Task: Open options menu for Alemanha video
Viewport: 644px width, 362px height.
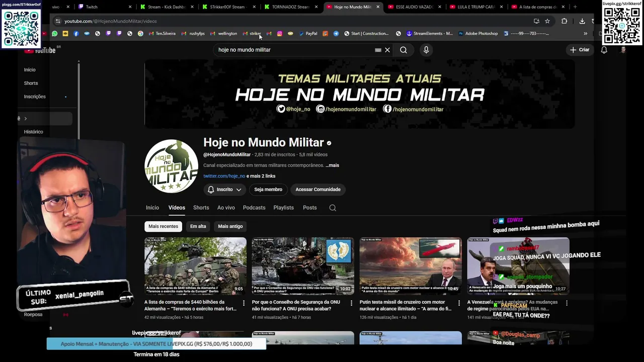Action: tap(244, 303)
